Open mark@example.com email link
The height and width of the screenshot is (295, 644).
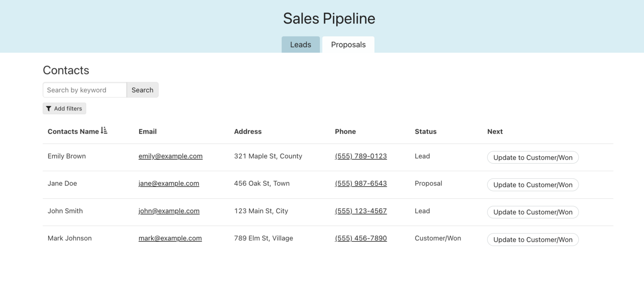(x=170, y=238)
